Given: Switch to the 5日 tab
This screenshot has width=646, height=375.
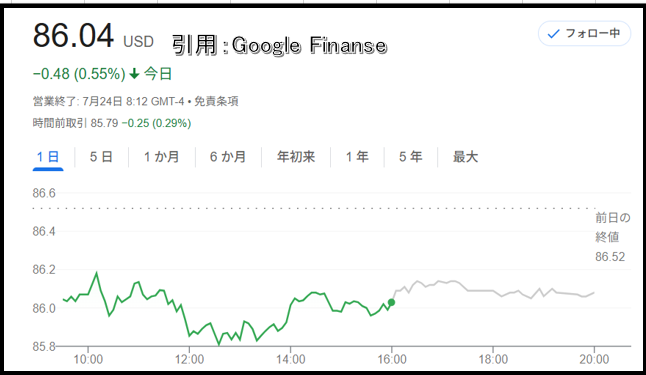Looking at the screenshot, I should pyautogui.click(x=101, y=157).
